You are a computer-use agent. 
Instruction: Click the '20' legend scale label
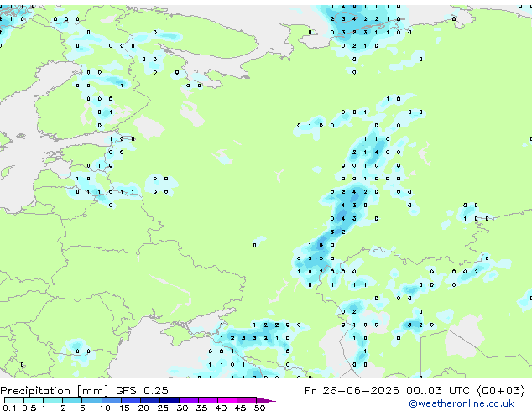point(143,408)
